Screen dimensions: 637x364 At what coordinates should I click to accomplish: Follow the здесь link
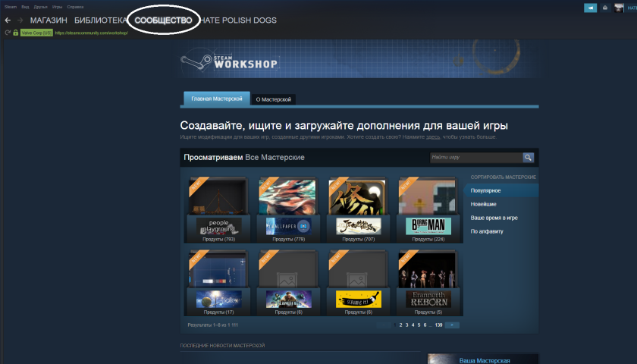433,137
